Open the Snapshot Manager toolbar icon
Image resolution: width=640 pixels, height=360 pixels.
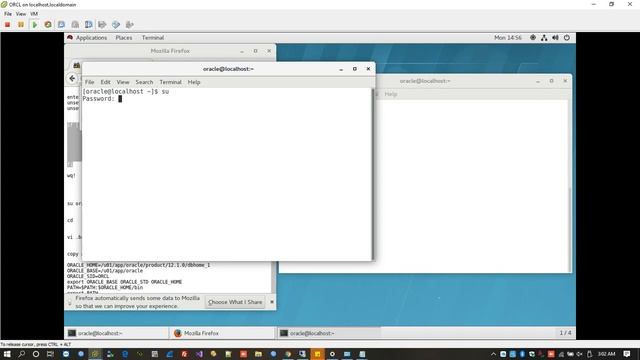(x=89, y=25)
